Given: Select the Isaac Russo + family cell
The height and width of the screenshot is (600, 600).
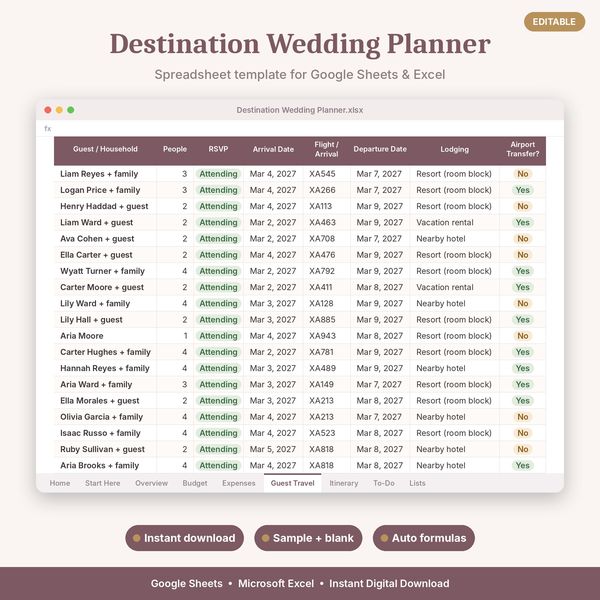Looking at the screenshot, I should tap(105, 433).
